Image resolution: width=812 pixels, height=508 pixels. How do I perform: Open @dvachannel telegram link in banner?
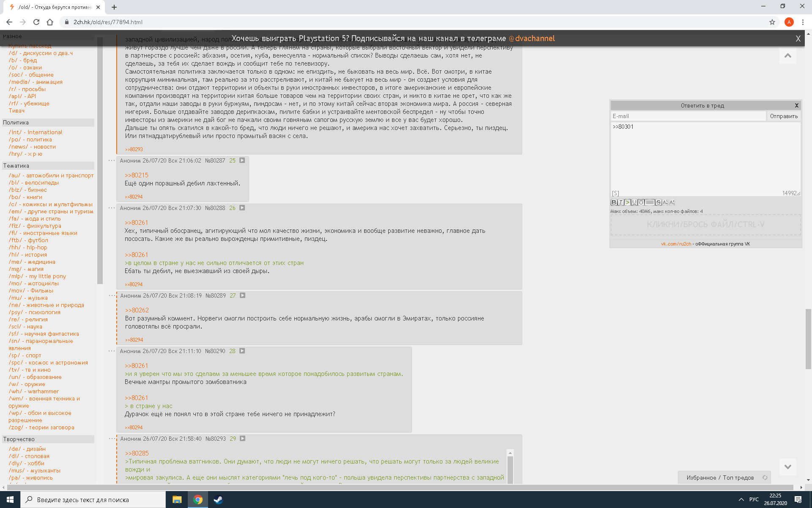[532, 39]
